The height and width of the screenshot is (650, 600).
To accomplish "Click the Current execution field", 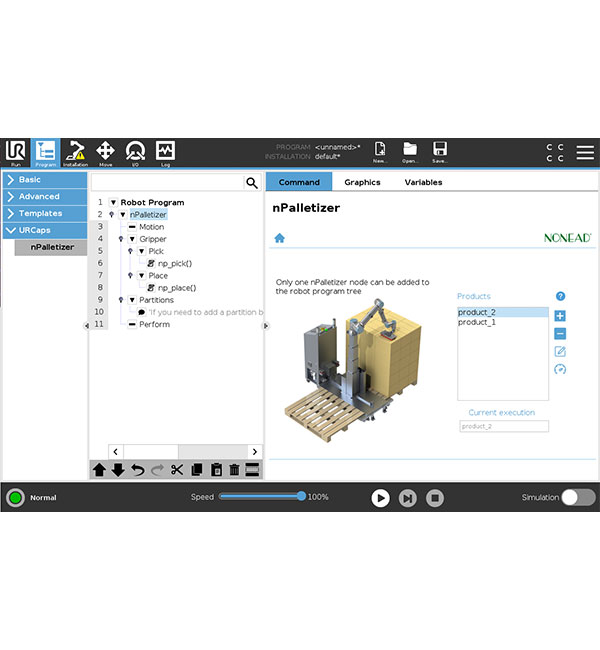I will pyautogui.click(x=504, y=426).
